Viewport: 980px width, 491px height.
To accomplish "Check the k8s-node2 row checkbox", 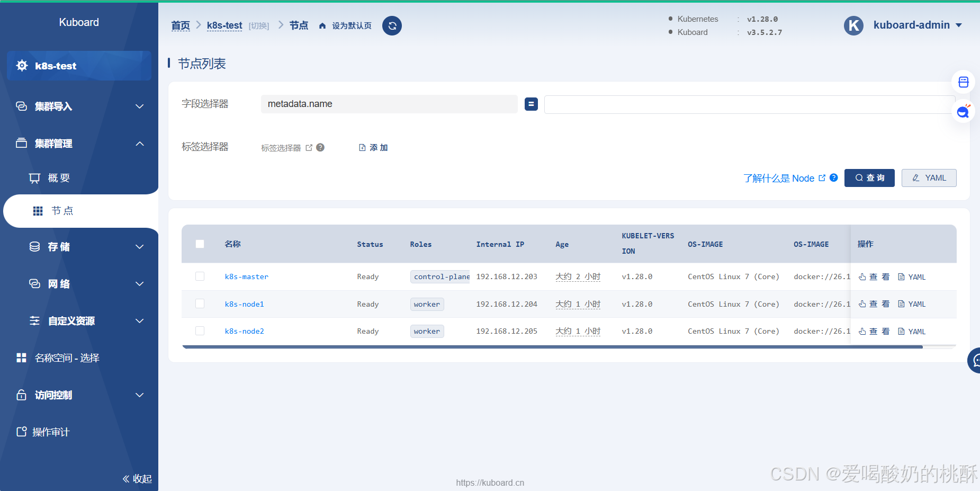I will (x=200, y=331).
